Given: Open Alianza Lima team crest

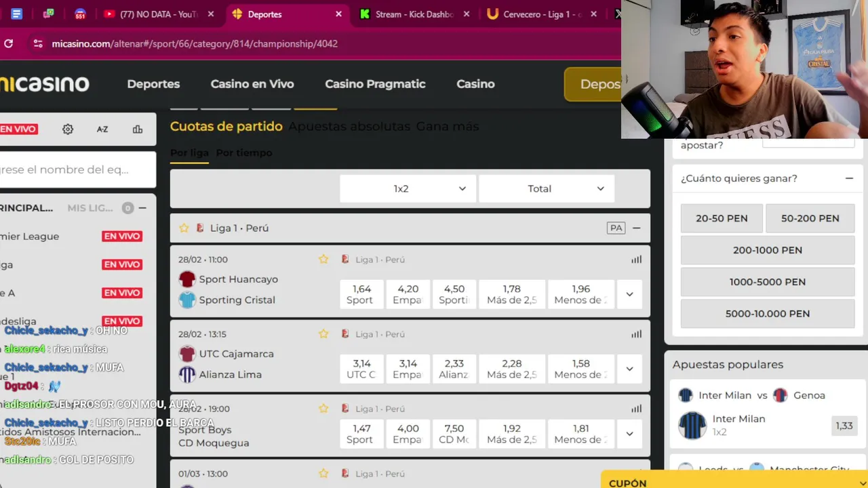Looking at the screenshot, I should coord(187,374).
